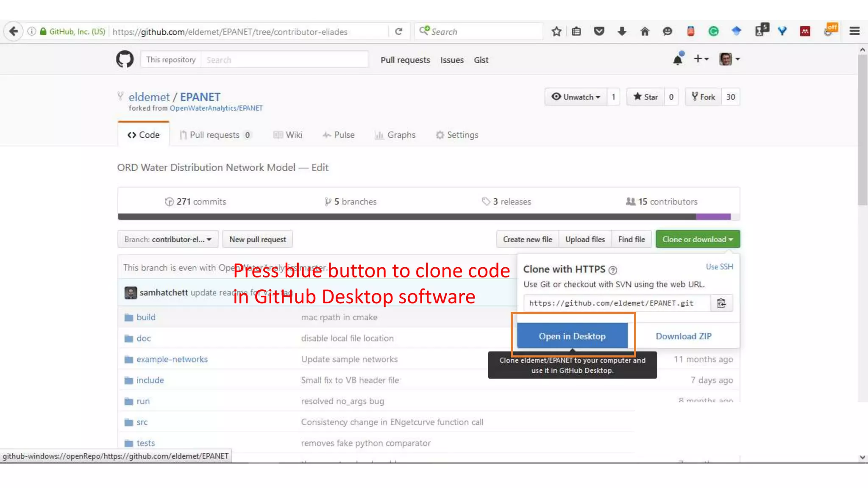View the 15 contributors
The image size is (868, 488).
(662, 202)
